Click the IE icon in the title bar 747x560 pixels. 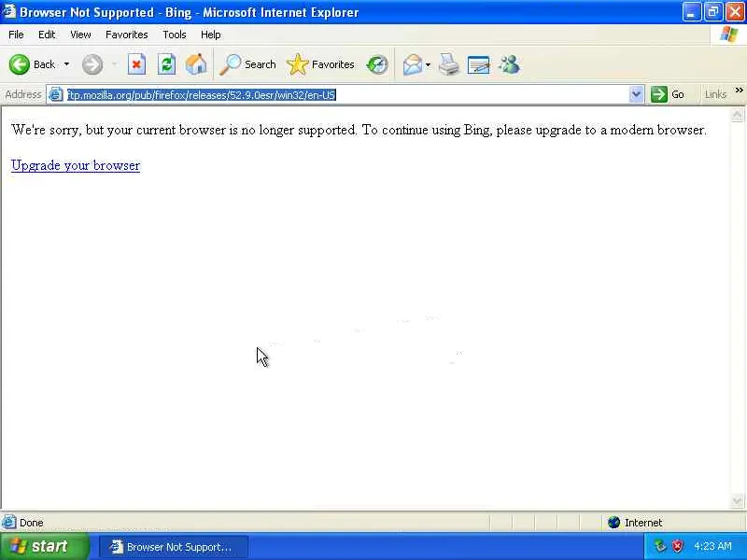tap(8, 11)
